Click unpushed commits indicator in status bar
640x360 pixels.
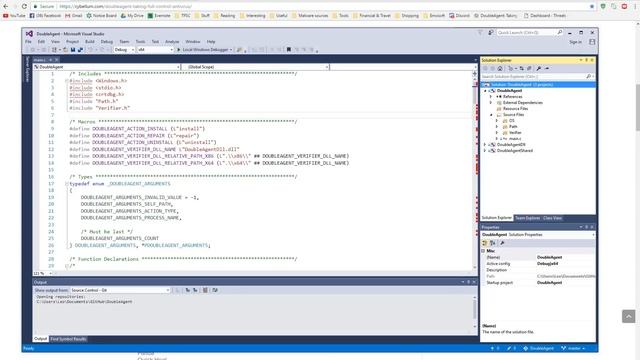[495, 348]
